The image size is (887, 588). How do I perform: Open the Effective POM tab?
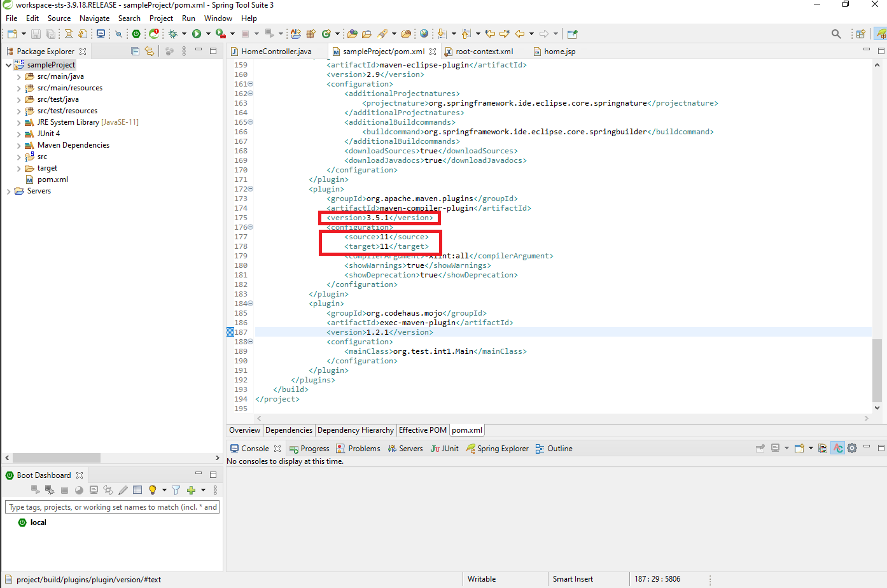pyautogui.click(x=423, y=430)
